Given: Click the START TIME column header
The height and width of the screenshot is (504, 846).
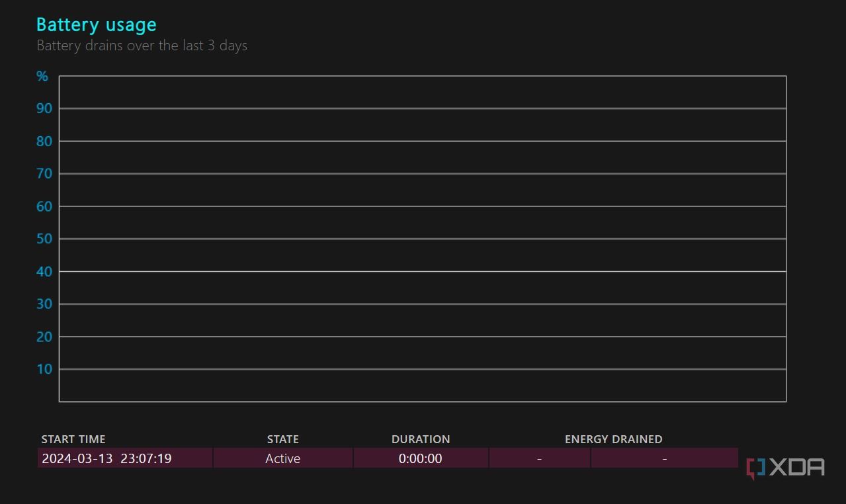Looking at the screenshot, I should tap(73, 439).
